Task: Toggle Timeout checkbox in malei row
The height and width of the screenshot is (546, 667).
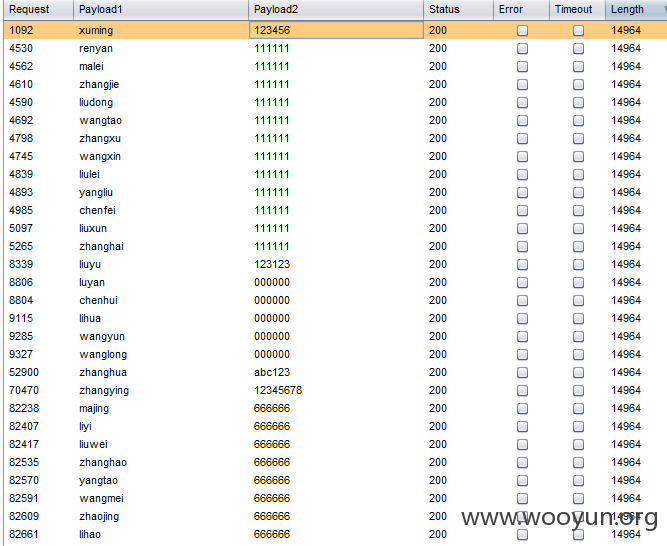Action: point(578,66)
